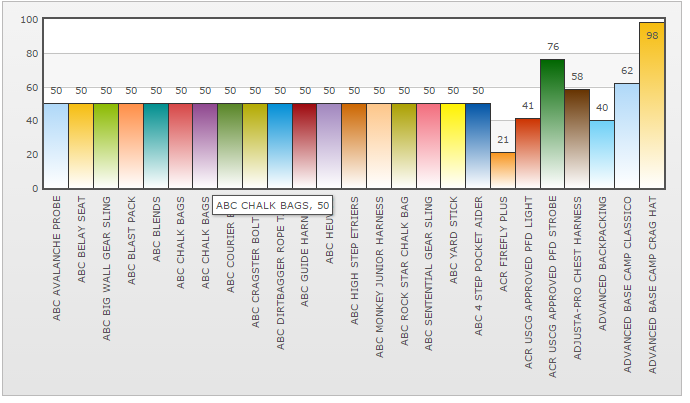Click the 'ABC HIGH STEP ETRIERS' axis label
This screenshot has height=403, width=690.
pos(355,261)
